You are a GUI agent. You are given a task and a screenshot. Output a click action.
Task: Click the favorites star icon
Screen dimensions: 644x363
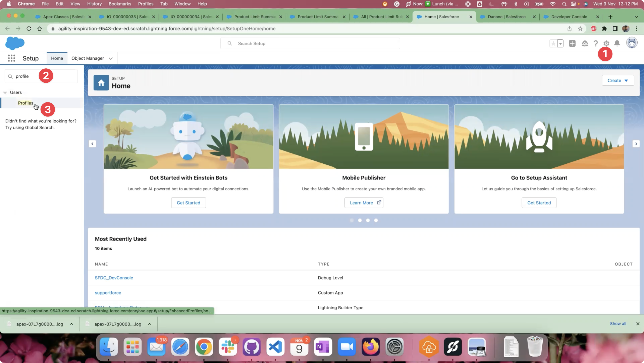coord(553,43)
